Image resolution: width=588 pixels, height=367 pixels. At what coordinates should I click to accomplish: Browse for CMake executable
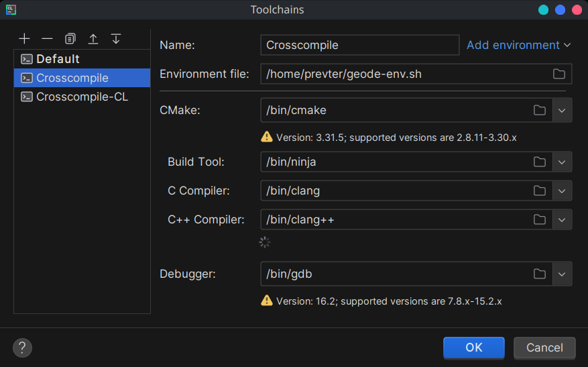click(x=540, y=110)
